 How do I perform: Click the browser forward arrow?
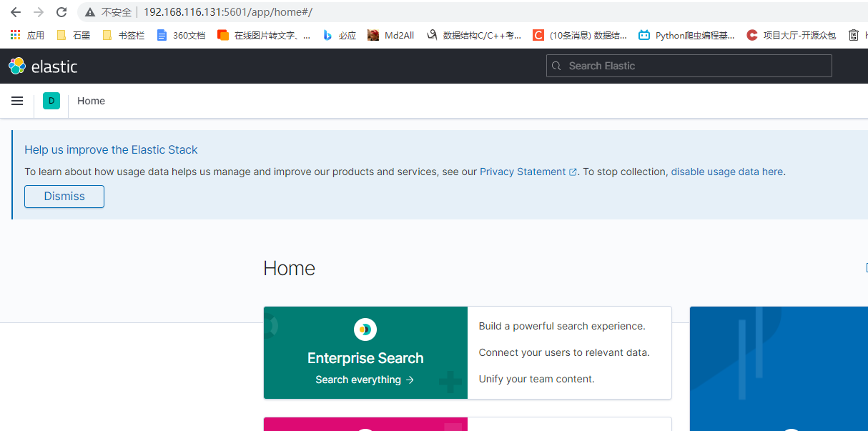[x=39, y=12]
